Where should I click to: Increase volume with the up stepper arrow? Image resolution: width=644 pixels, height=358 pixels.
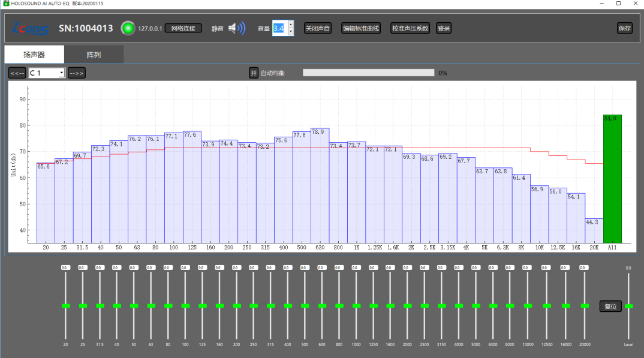291,25
